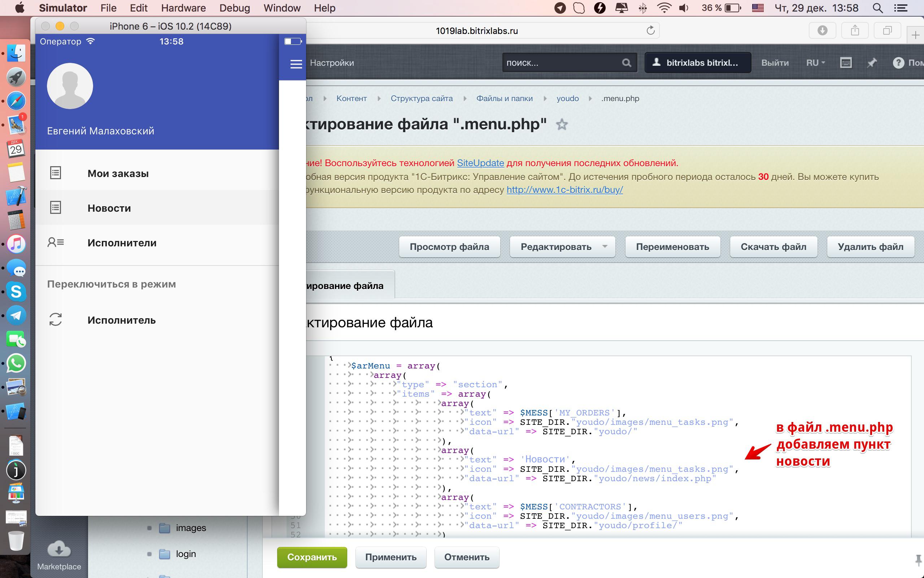Open the RU language dropdown
Viewport: 924px width, 578px height.
[815, 63]
